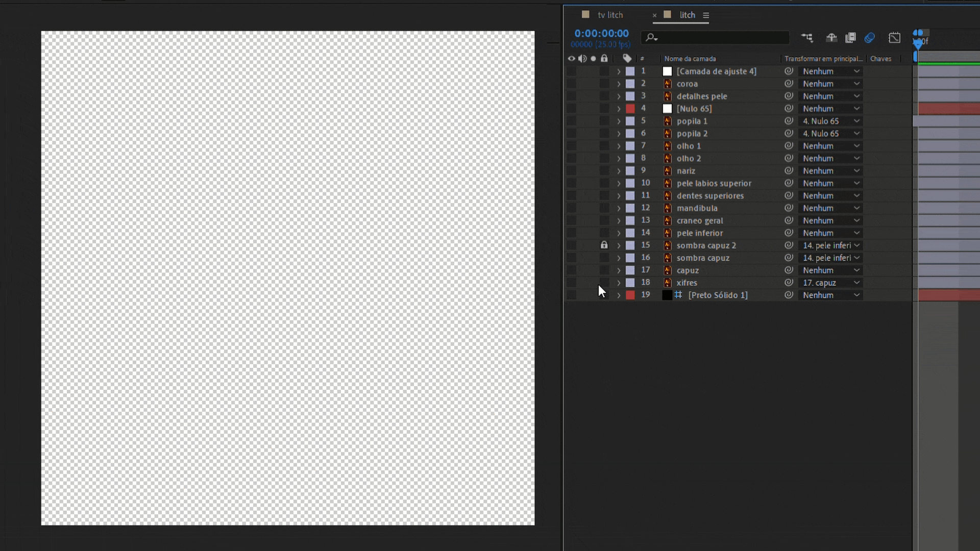This screenshot has width=980, height=551.
Task: Expand the Nulo 65 layer properties
Action: 619,109
